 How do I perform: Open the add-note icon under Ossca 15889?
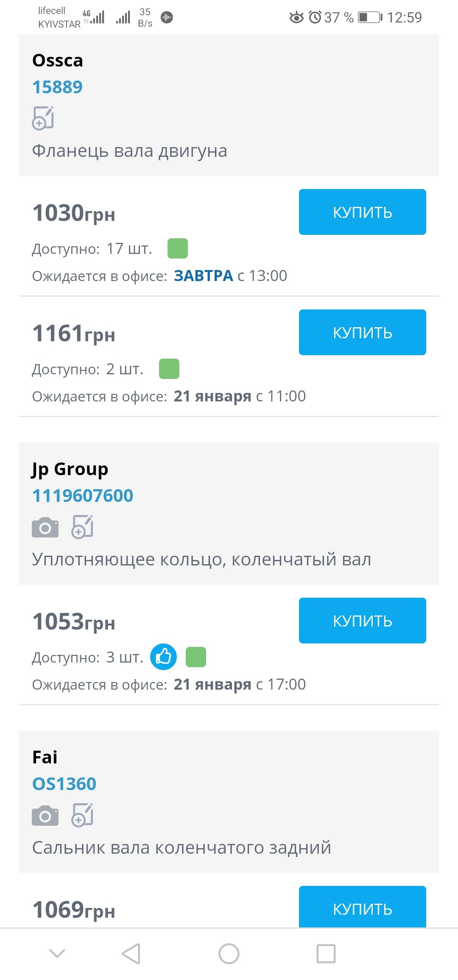coord(43,118)
